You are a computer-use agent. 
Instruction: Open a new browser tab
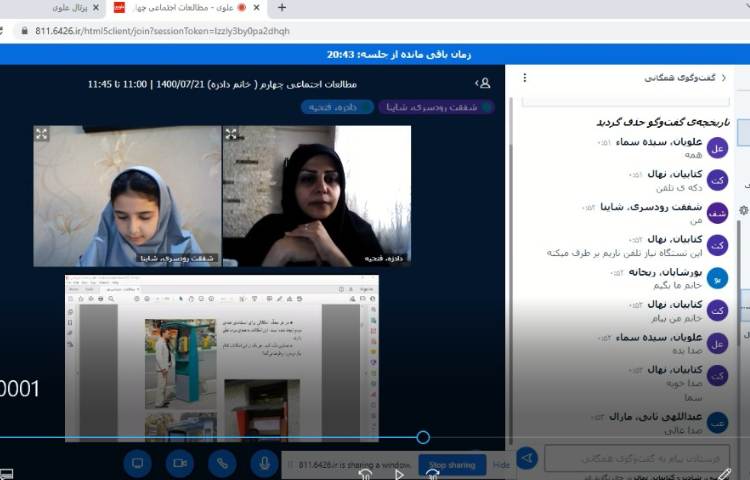tap(282, 8)
